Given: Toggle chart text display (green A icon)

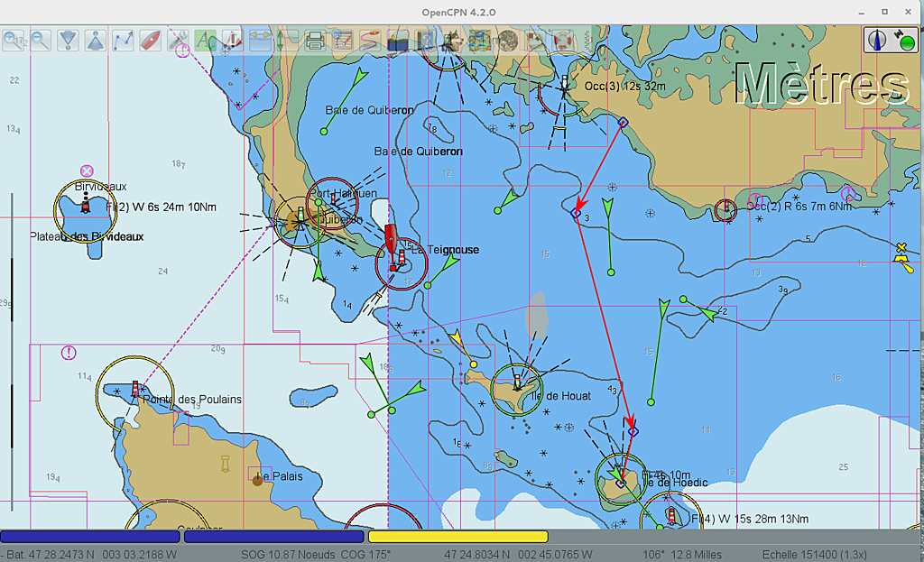Looking at the screenshot, I should 206,41.
